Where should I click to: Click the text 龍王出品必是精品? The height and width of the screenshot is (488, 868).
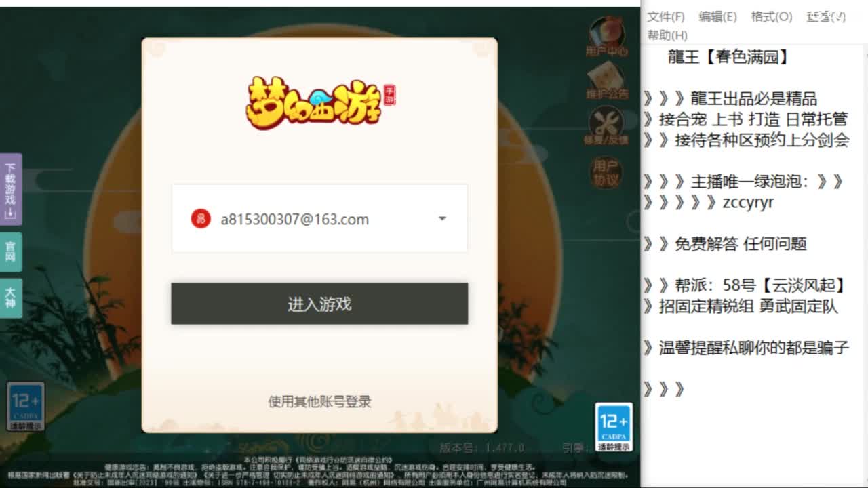[x=754, y=98]
